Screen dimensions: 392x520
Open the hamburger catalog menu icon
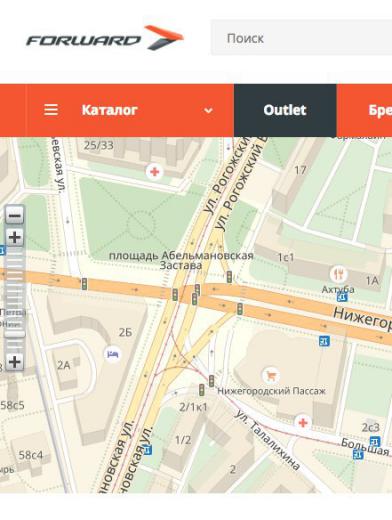(51, 110)
